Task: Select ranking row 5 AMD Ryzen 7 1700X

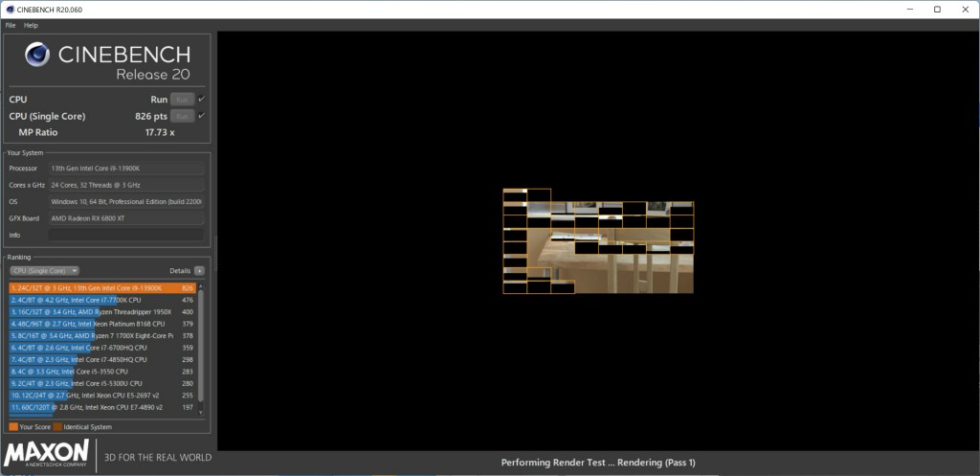Action: click(x=102, y=336)
